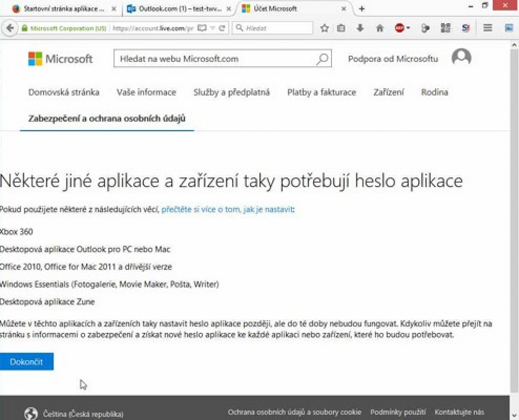The image size is (519, 420).
Task: Click the red S extension icon
Action: (x=466, y=28)
